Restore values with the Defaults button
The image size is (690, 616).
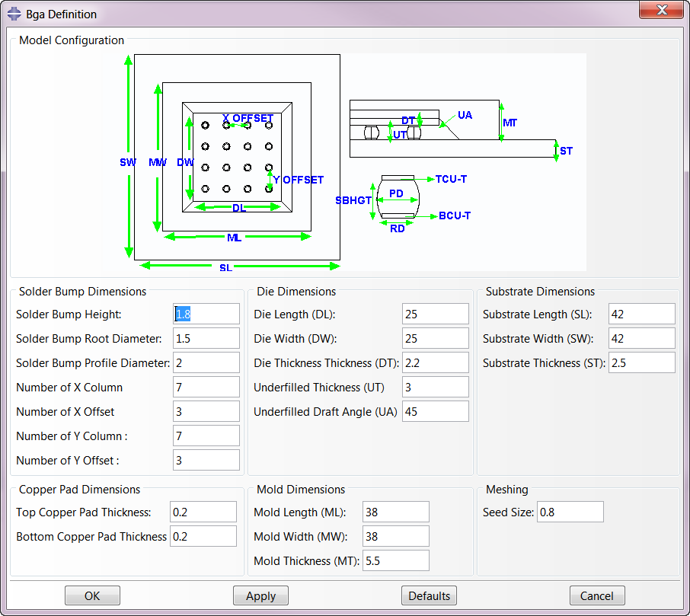coord(429,596)
